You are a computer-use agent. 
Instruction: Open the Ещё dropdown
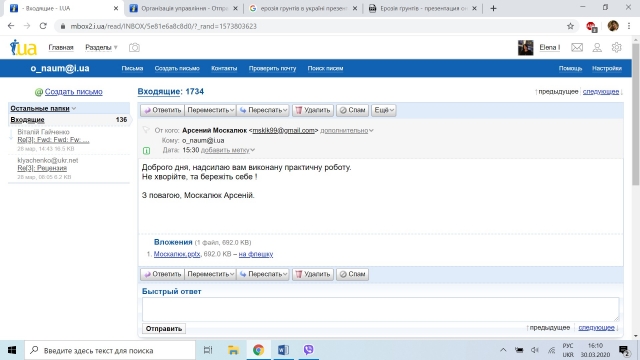pos(384,110)
